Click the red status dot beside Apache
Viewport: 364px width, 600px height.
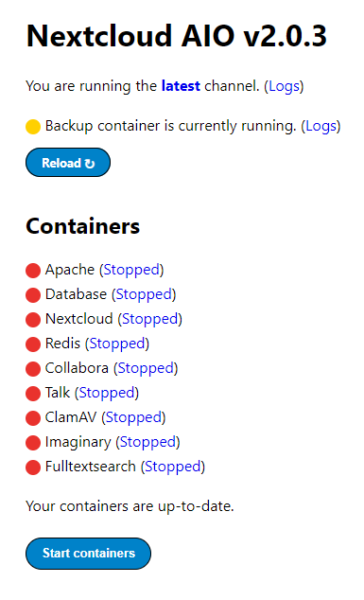(x=33, y=271)
